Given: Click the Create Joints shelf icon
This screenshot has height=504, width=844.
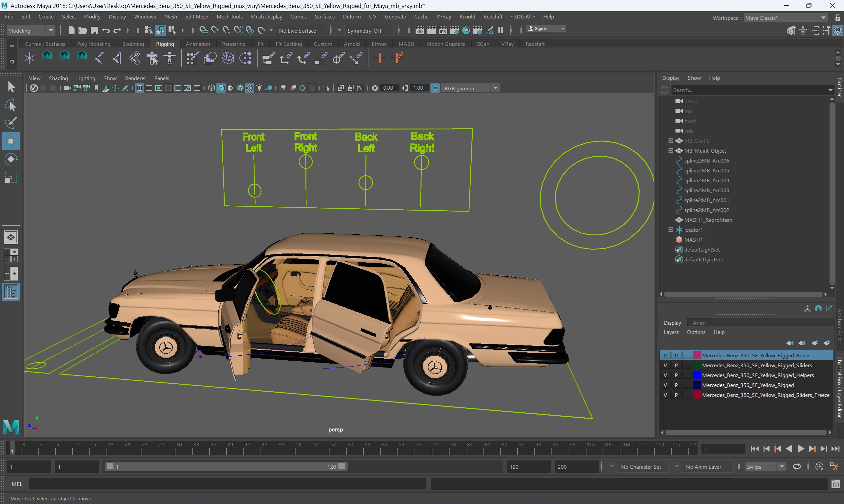Looking at the screenshot, I should pyautogui.click(x=100, y=58).
